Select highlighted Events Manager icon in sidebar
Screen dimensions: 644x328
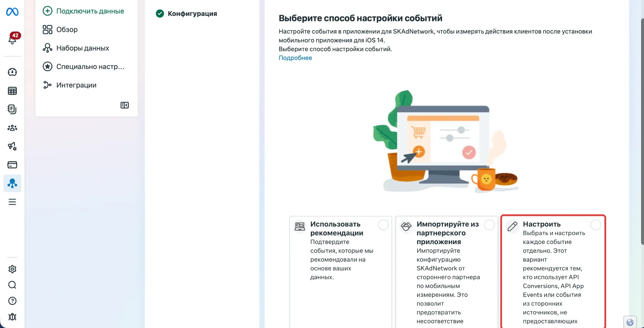click(x=12, y=183)
